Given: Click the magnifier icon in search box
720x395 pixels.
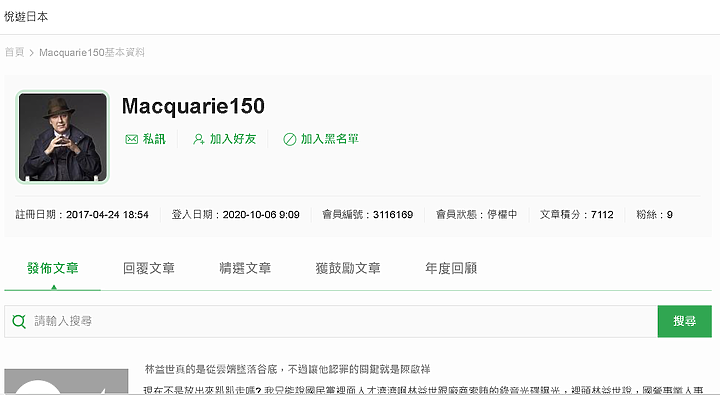Looking at the screenshot, I should pos(19,321).
